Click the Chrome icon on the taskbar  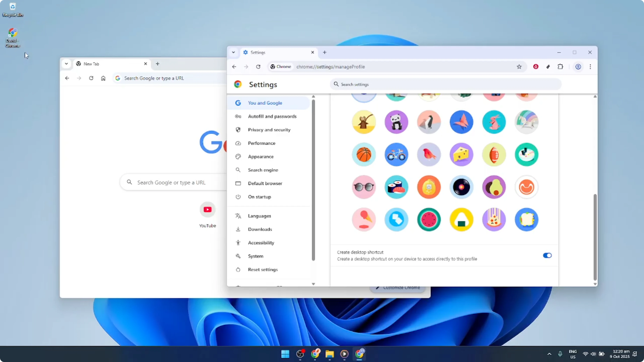point(316,354)
